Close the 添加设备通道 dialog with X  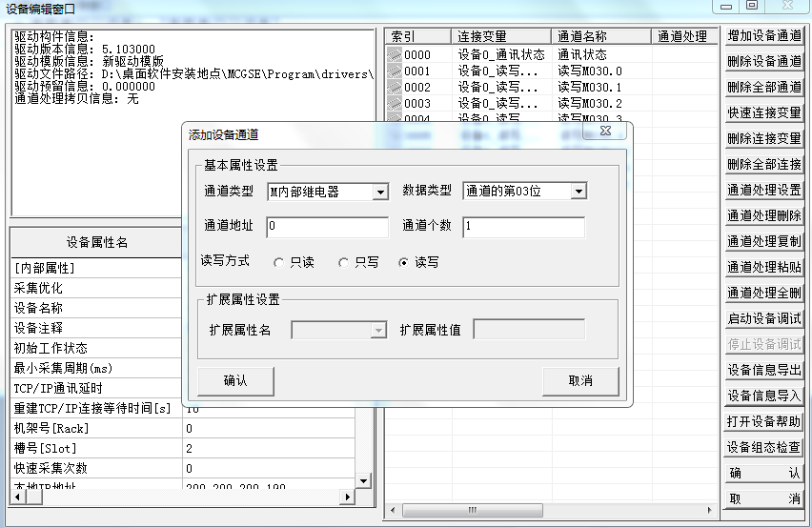pyautogui.click(x=605, y=132)
